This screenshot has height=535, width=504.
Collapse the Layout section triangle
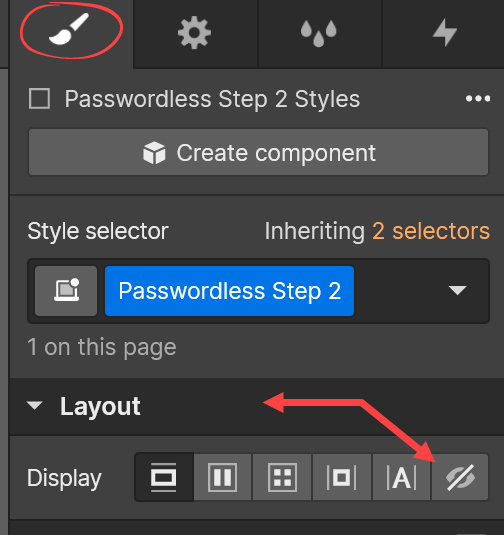[x=35, y=406]
